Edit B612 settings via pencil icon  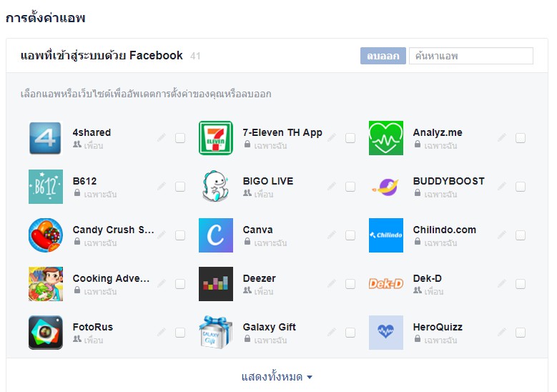pyautogui.click(x=162, y=186)
